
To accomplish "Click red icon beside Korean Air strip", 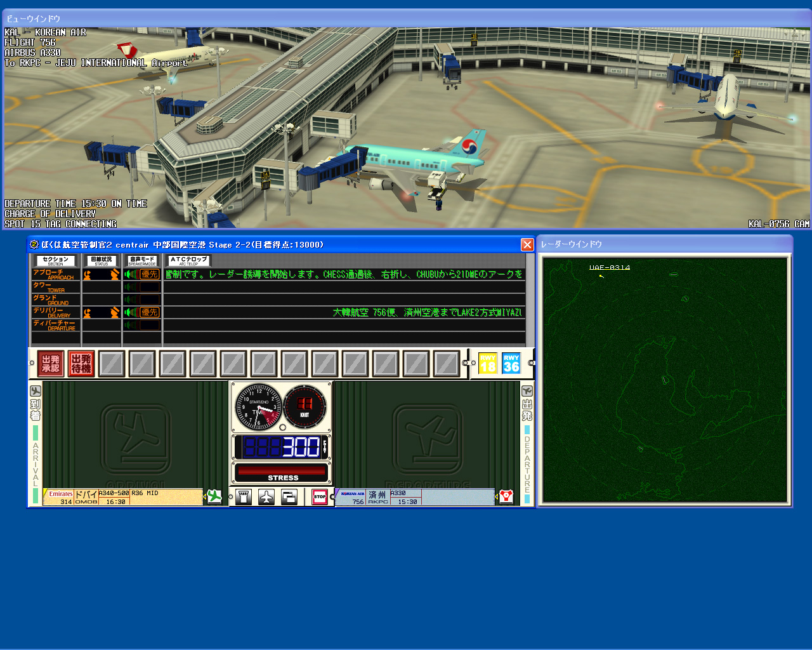I will 506,496.
